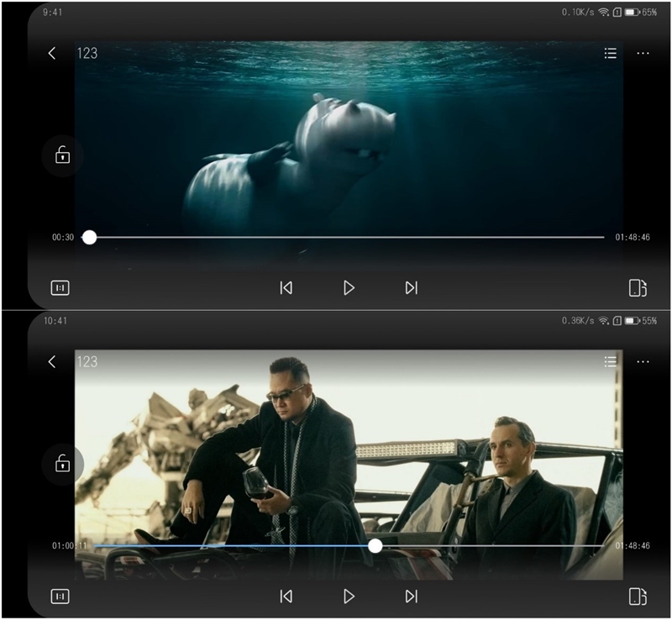Skip to next video in bottom player
The image size is (672, 620).
tap(411, 596)
